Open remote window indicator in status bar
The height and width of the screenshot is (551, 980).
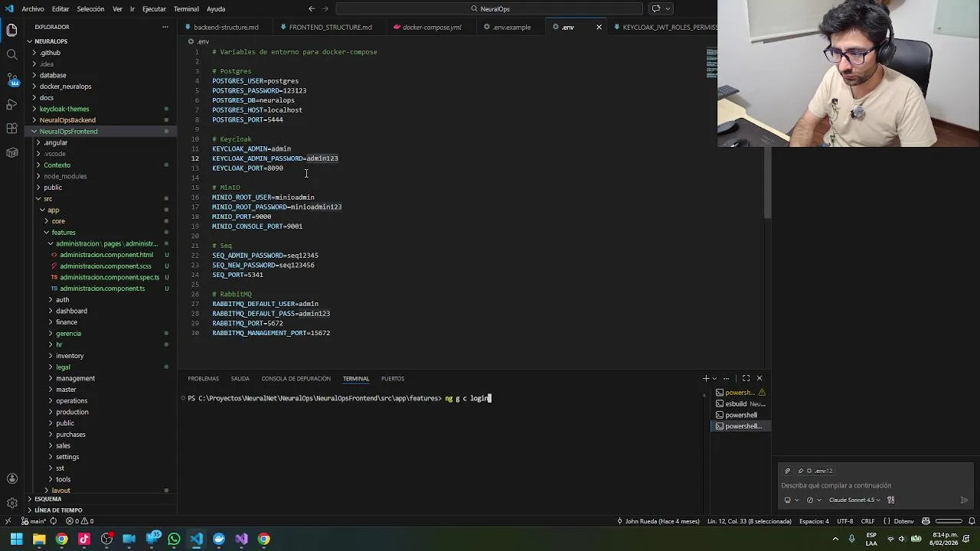coord(8,521)
